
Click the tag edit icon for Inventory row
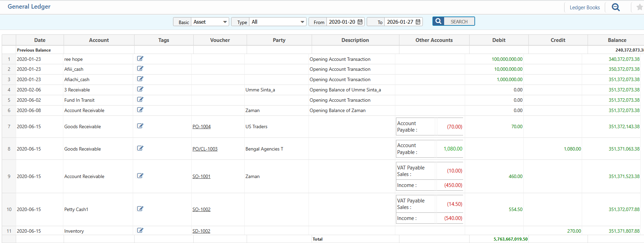pos(140,231)
